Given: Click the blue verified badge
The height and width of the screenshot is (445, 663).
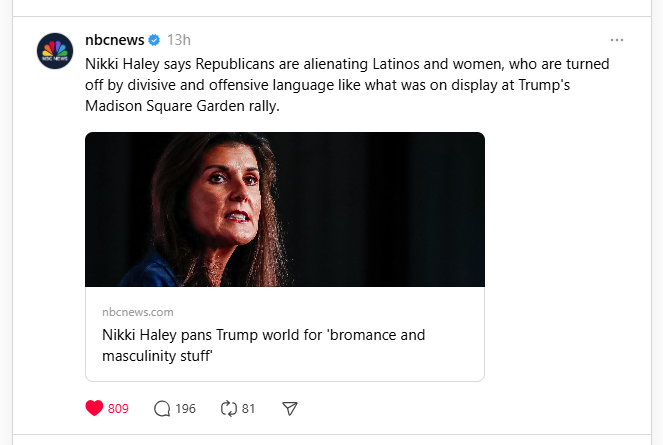Looking at the screenshot, I should [154, 40].
